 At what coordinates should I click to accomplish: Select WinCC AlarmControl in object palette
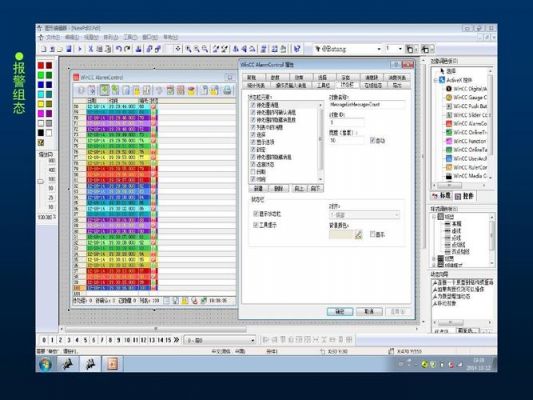(x=466, y=123)
